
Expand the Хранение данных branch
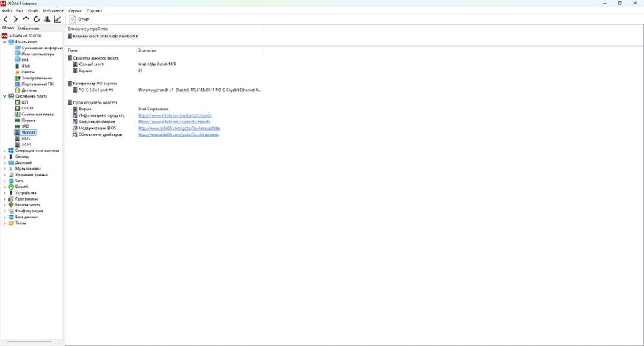(x=4, y=175)
